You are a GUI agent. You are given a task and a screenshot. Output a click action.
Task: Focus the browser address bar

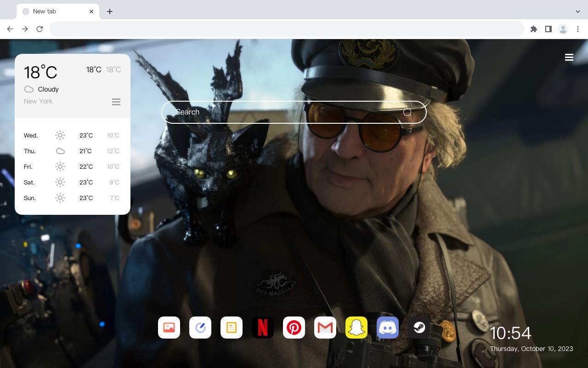coord(287,29)
